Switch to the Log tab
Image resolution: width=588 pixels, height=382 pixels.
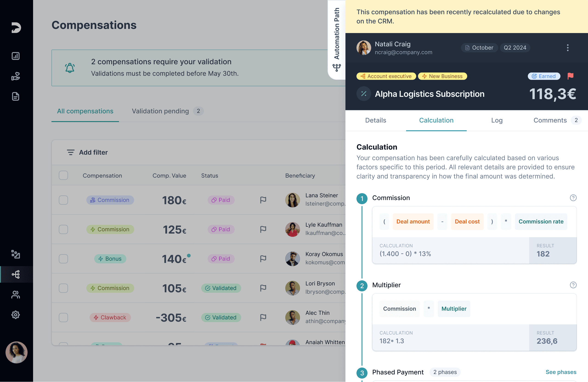click(x=497, y=120)
